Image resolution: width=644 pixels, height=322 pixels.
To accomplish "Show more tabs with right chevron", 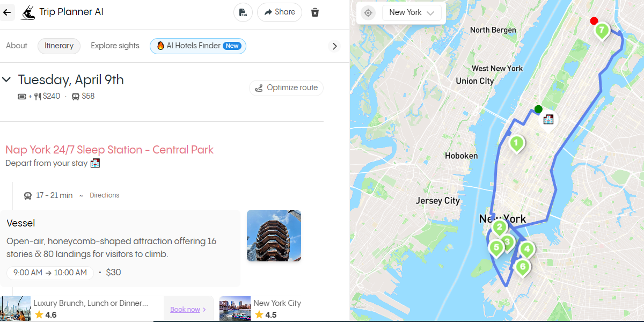I will pyautogui.click(x=335, y=46).
